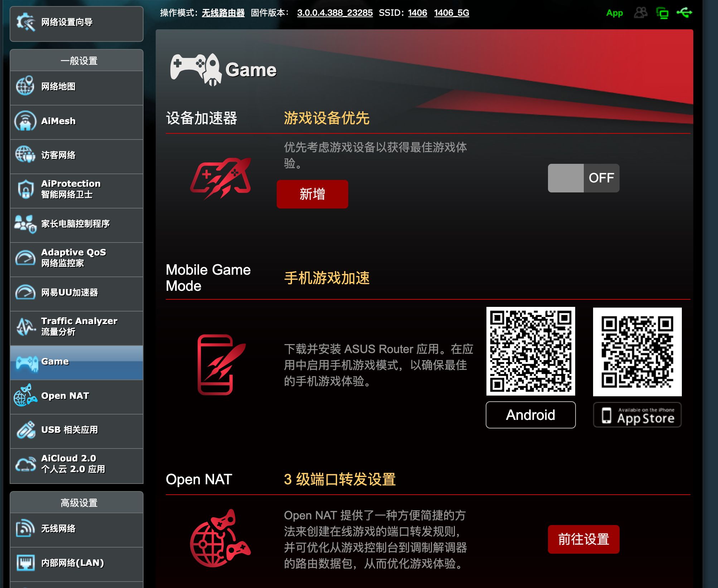This screenshot has height=588, width=718.
Task: Click the SSID 1406 link
Action: coord(417,13)
